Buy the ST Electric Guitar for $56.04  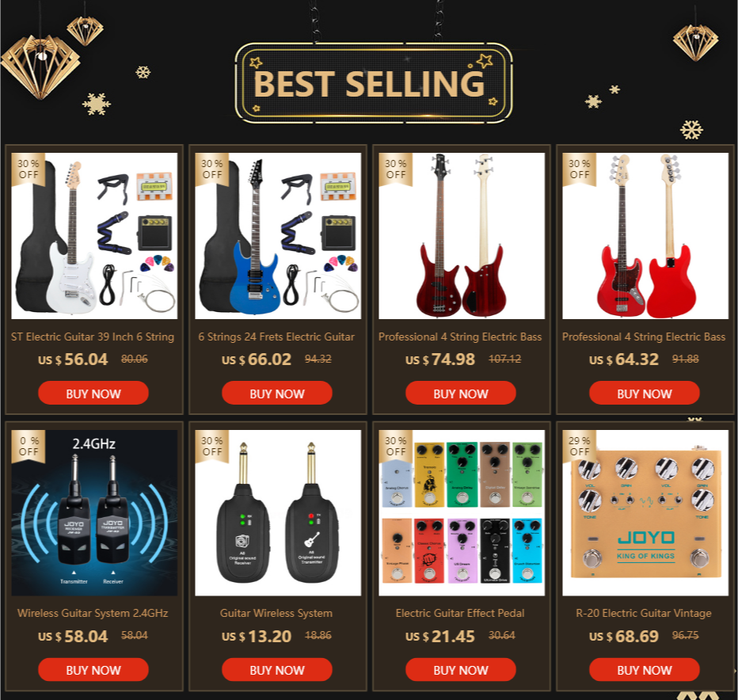(x=93, y=393)
